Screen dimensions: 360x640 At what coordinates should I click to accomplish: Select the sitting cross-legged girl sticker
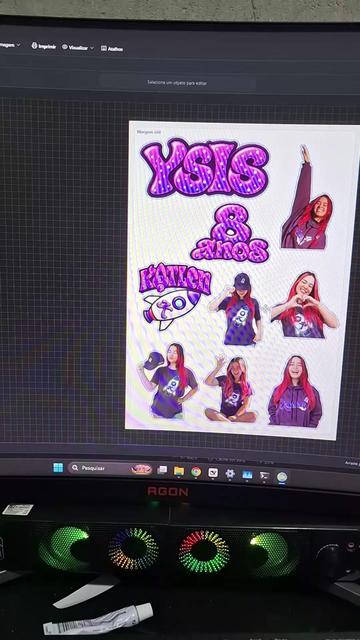click(x=231, y=388)
